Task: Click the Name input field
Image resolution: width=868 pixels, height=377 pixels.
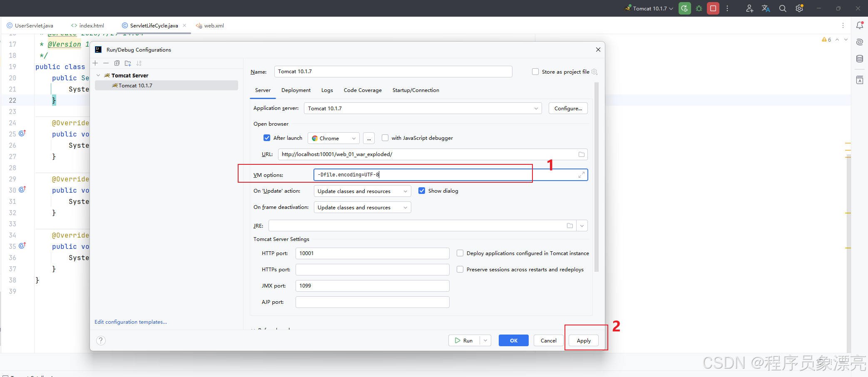Action: [x=393, y=72]
